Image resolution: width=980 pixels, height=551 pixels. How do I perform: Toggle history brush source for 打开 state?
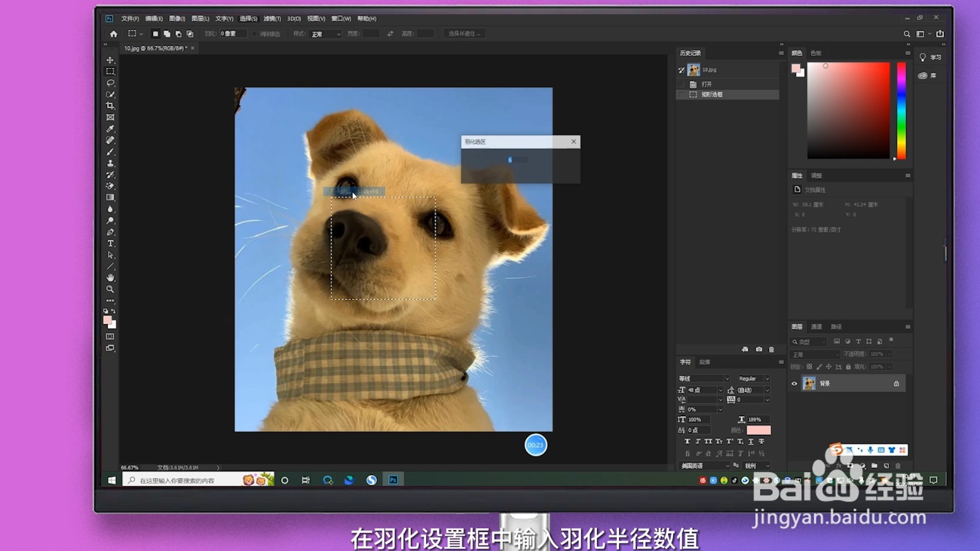click(x=682, y=84)
